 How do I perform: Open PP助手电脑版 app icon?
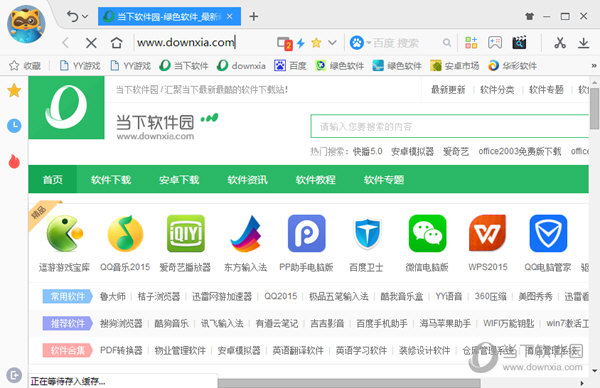pos(307,233)
